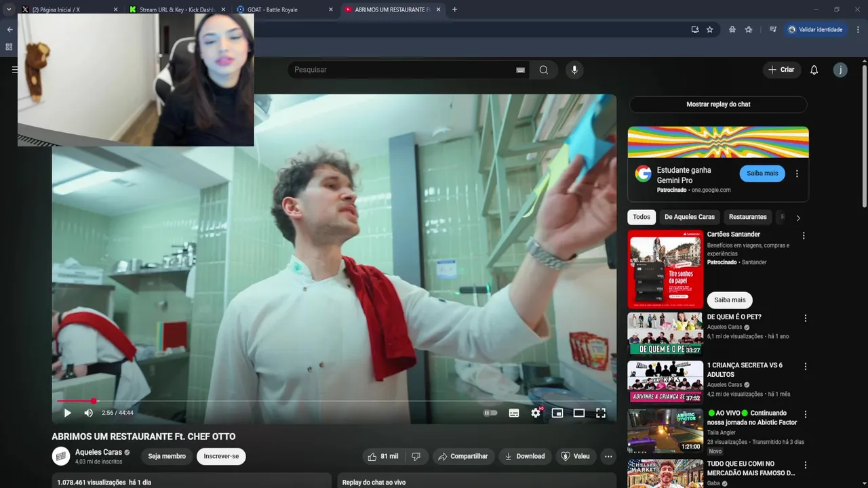Go back with browser back arrow
Viewport: 868px width, 488px height.
point(9,30)
